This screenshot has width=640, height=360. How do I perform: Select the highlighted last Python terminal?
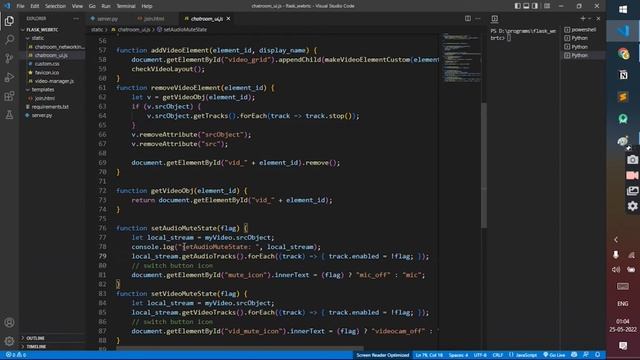(584, 55)
